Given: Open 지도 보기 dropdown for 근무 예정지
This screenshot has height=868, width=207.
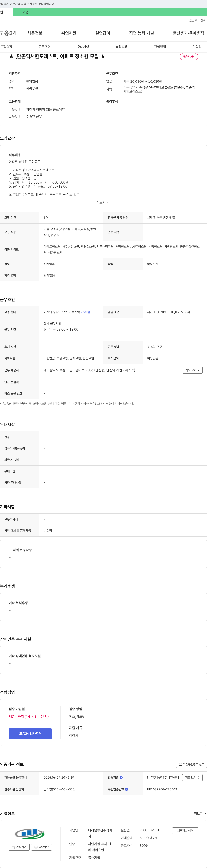Looking at the screenshot, I should (193, 370).
